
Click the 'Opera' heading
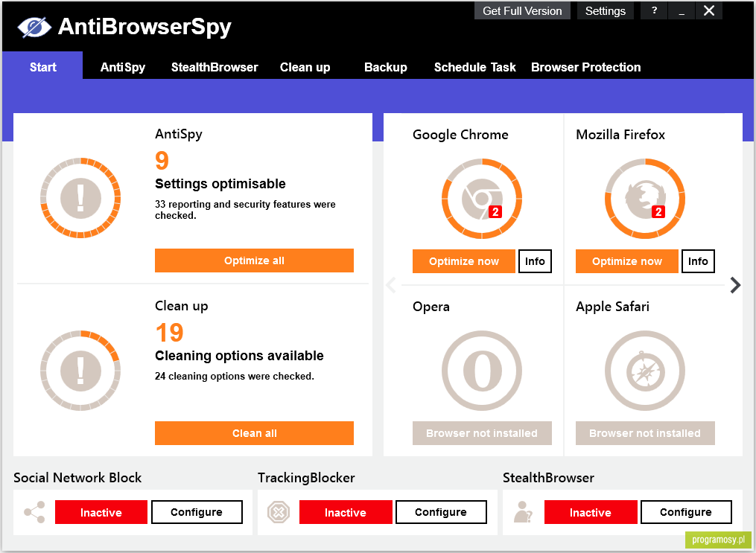[x=431, y=307]
